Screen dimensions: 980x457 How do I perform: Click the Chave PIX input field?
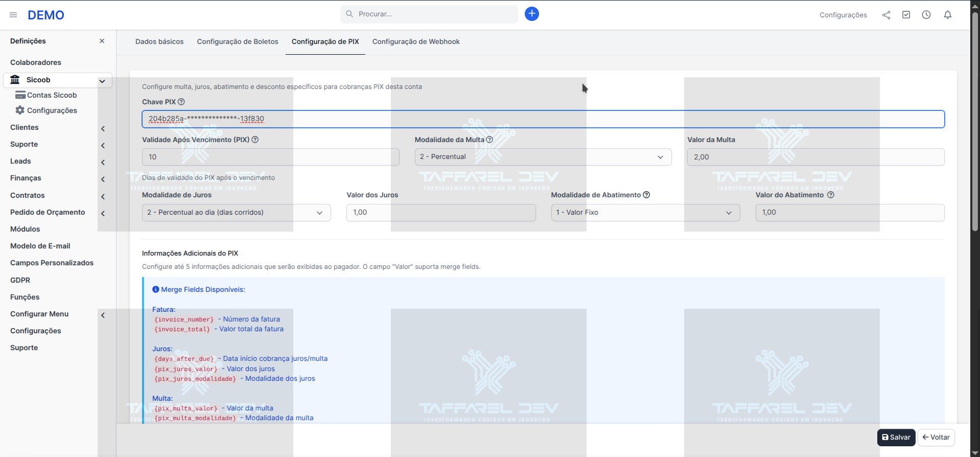(x=543, y=119)
